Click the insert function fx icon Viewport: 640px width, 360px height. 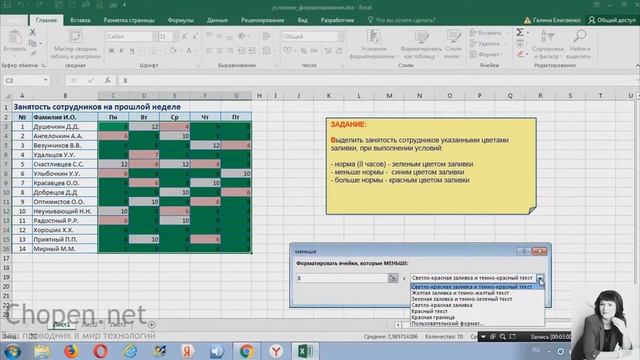[x=107, y=80]
